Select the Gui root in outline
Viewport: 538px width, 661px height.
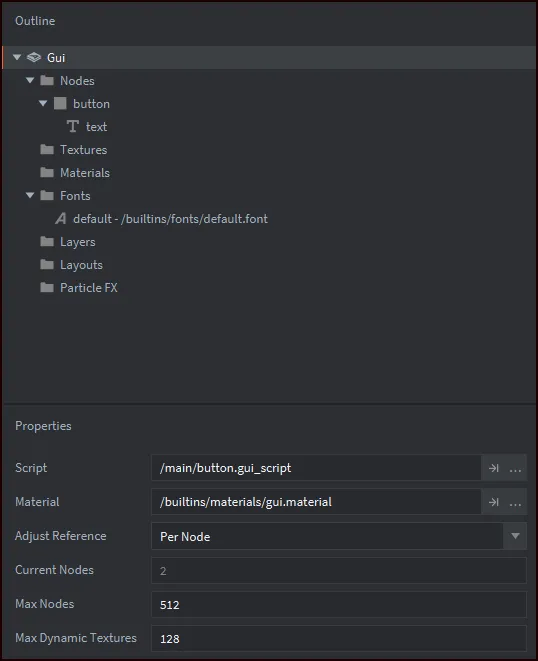(x=269, y=57)
